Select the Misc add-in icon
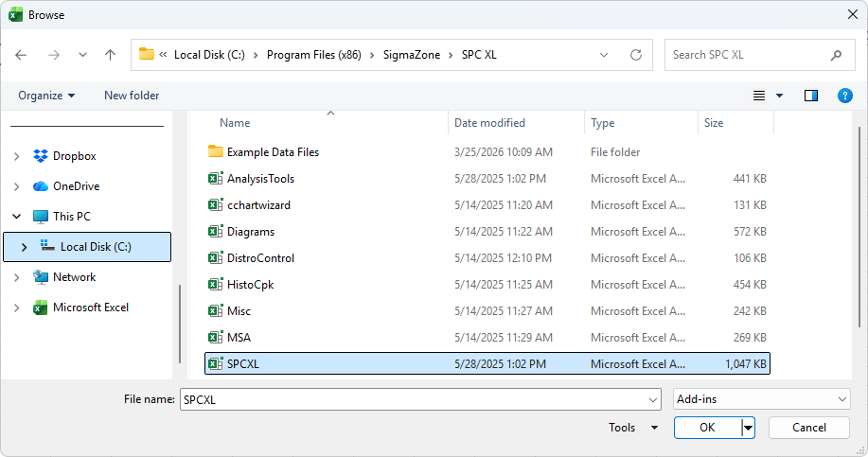This screenshot has height=457, width=868. coord(215,311)
